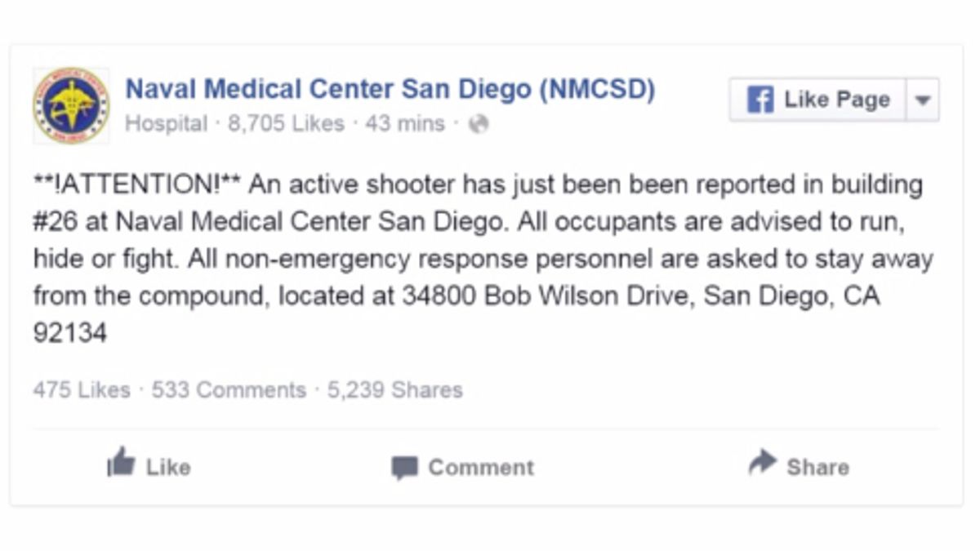Click the globe public-audience icon

(479, 124)
